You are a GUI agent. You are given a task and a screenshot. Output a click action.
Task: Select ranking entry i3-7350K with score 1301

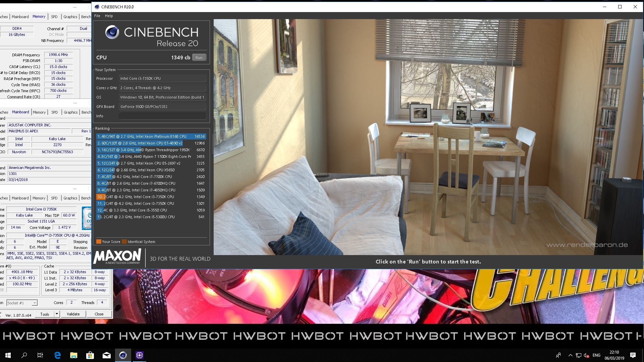click(151, 203)
